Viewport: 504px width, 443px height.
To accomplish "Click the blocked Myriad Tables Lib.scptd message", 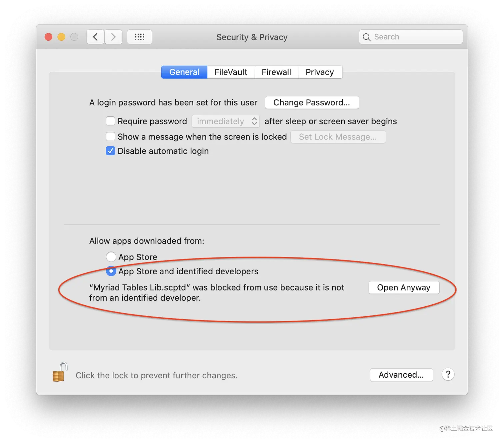I will [217, 293].
